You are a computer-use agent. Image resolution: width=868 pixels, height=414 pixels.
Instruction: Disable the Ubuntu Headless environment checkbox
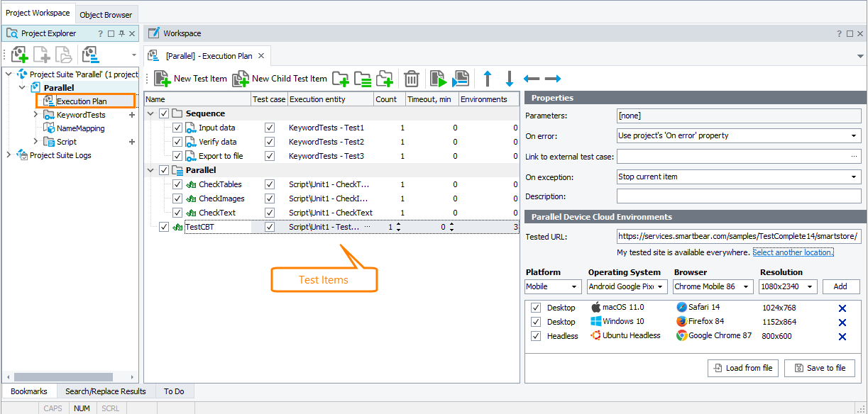(x=536, y=336)
